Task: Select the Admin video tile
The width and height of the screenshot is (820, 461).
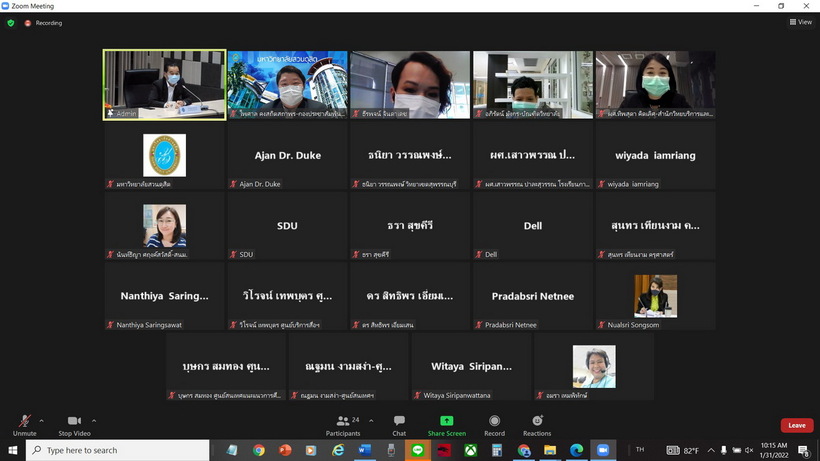Action: (x=165, y=85)
